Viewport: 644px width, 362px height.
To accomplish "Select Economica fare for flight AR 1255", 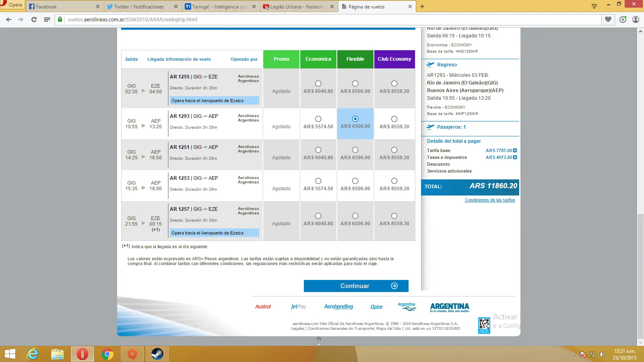I will [318, 84].
